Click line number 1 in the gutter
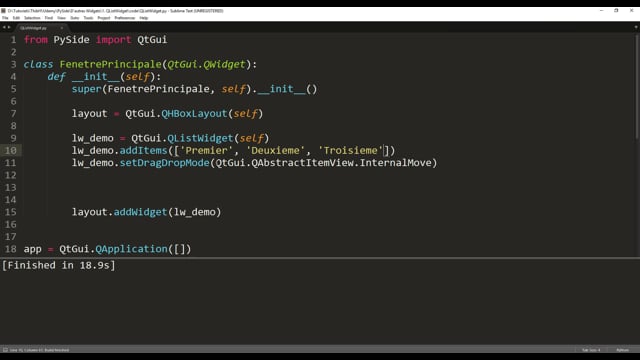The height and width of the screenshot is (360, 640). 13,40
